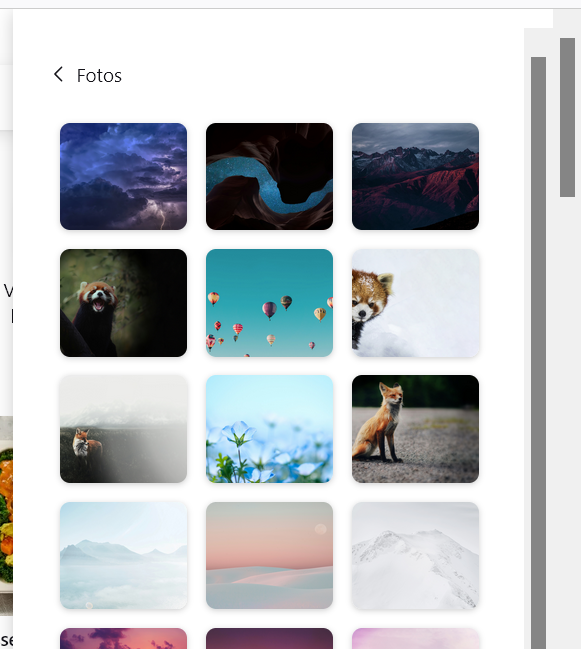This screenshot has width=581, height=649.
Task: Choose the red panda in snow photo
Action: tap(415, 303)
